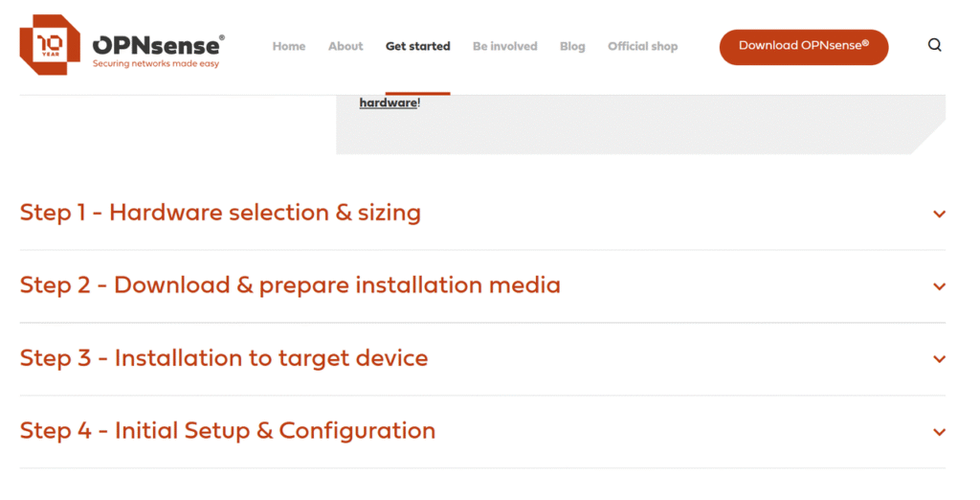Screen dimensions: 980x500
Task: Select the Get started menu item
Action: coord(417,46)
